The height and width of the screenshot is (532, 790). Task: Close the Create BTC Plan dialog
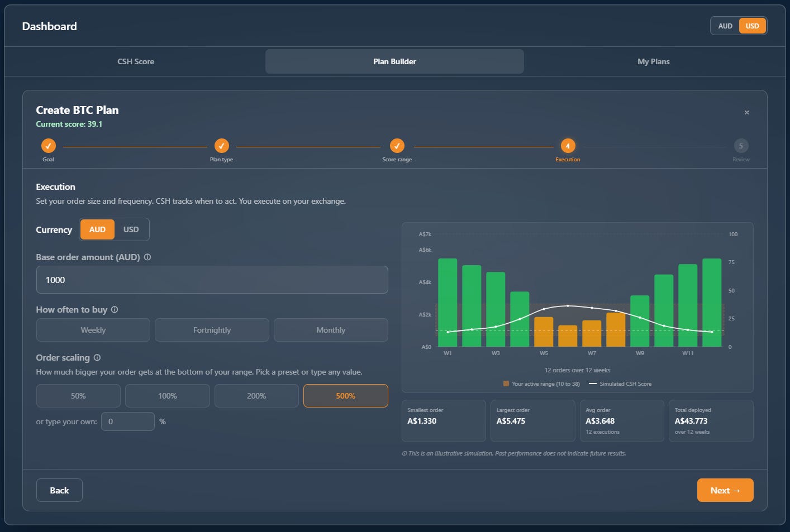[746, 113]
